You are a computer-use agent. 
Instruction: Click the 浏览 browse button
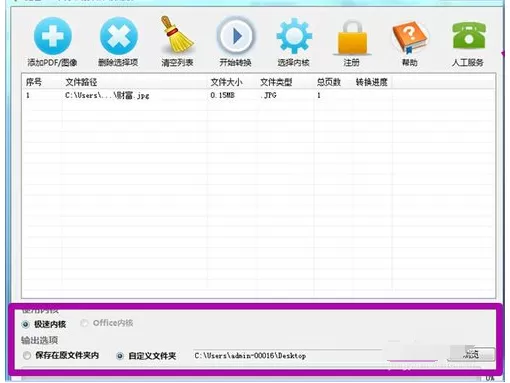point(471,355)
